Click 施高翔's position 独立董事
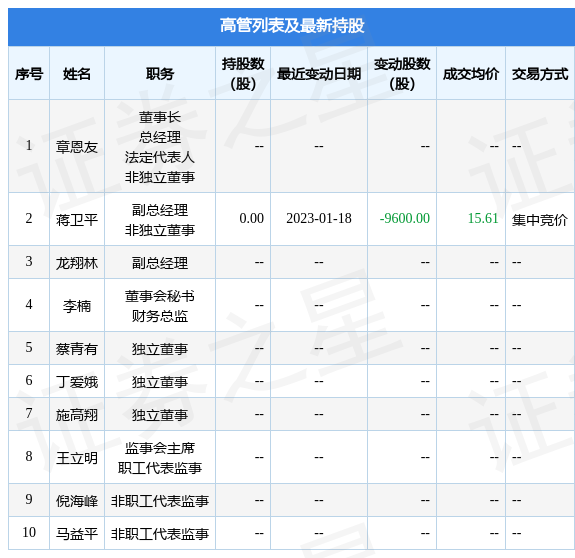This screenshot has height=558, width=575. click(160, 415)
